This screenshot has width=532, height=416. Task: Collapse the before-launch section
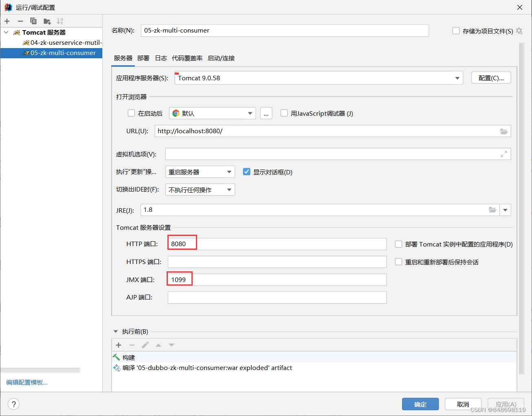tap(116, 332)
